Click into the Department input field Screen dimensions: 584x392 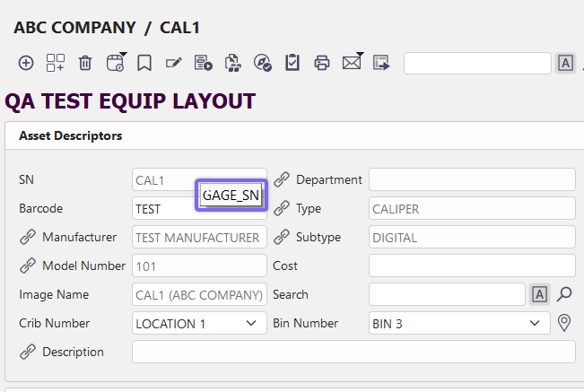pos(472,179)
